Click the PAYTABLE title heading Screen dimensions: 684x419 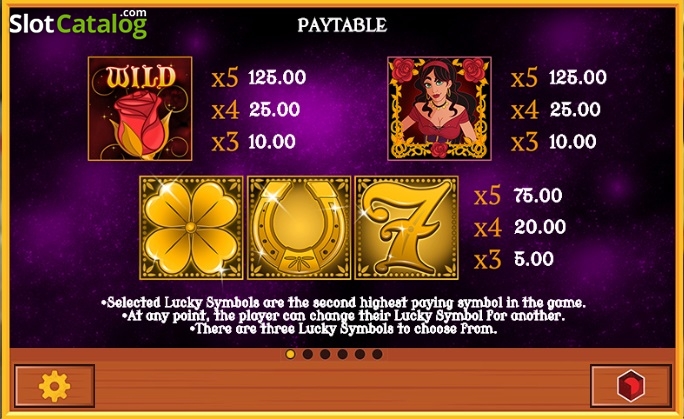(342, 25)
